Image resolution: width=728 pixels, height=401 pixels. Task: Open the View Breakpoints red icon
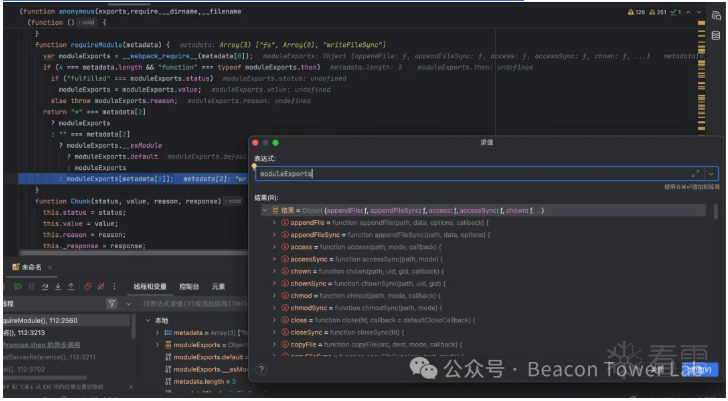[88, 287]
